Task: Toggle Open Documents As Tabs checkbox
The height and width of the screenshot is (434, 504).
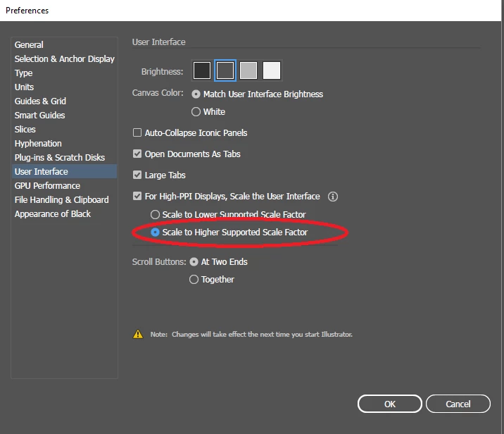Action: 137,154
